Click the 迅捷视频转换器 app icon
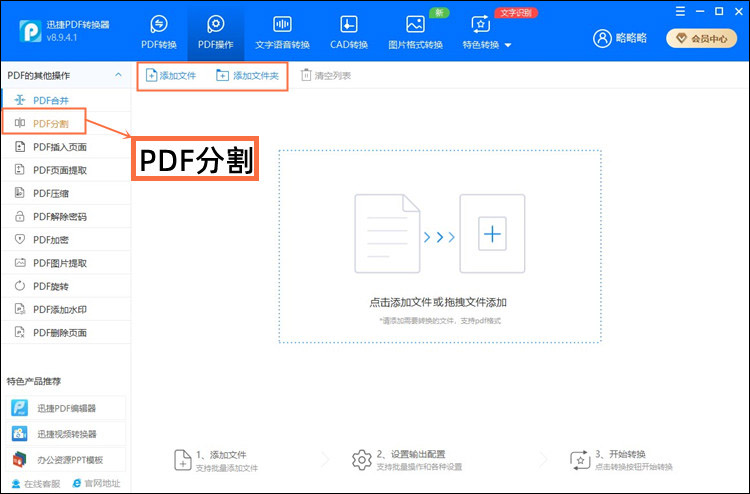 20,434
